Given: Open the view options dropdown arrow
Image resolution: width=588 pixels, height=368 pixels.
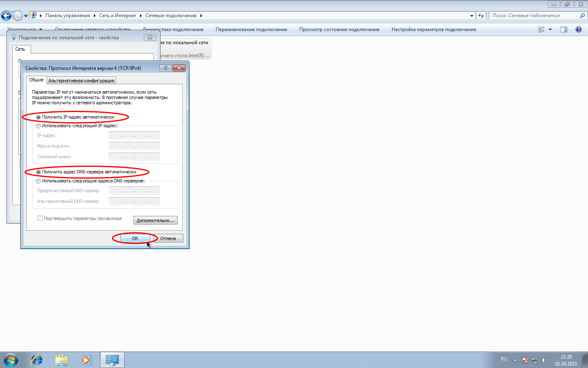Looking at the screenshot, I should 550,29.
